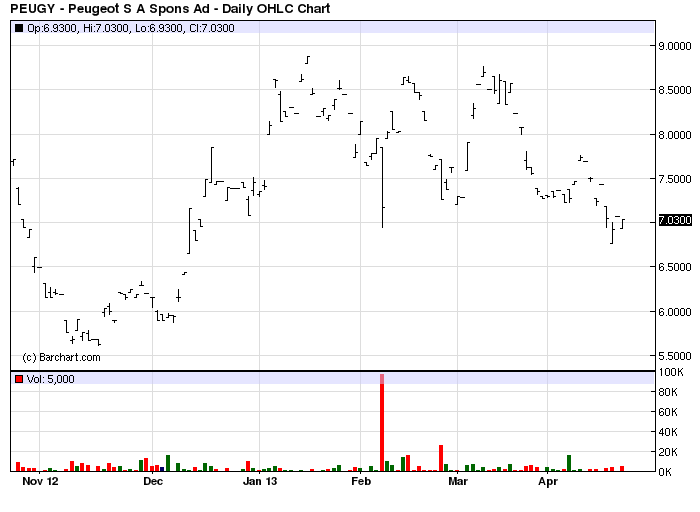Click the 8.0000 price axis label

tap(675, 135)
